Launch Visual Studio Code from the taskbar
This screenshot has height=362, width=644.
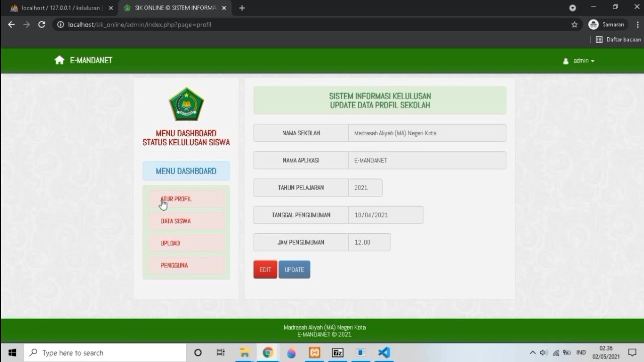384,352
